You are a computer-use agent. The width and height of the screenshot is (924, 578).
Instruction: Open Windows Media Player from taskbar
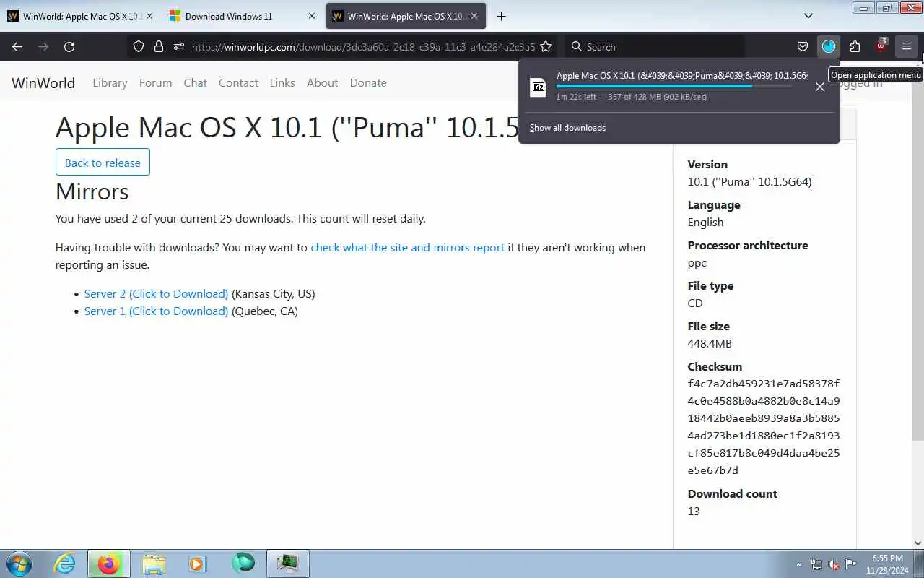click(197, 564)
